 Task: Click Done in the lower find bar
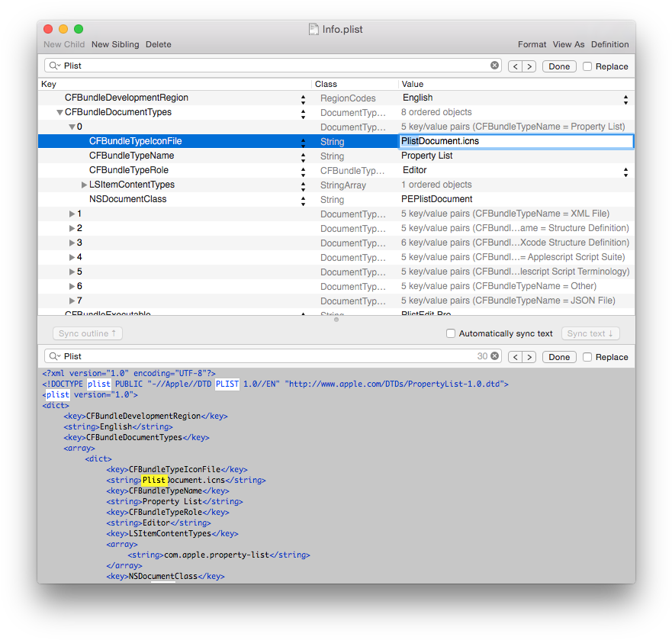559,357
